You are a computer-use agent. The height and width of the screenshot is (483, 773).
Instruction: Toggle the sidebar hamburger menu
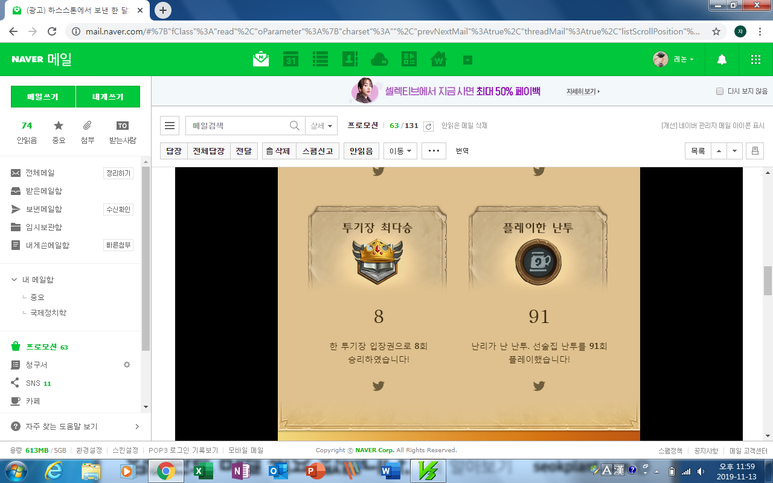coord(170,126)
